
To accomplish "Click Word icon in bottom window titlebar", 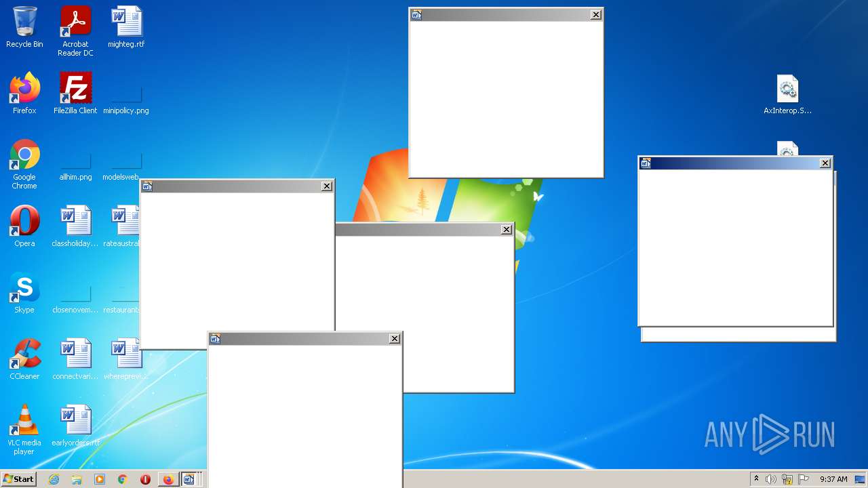I will click(x=215, y=338).
